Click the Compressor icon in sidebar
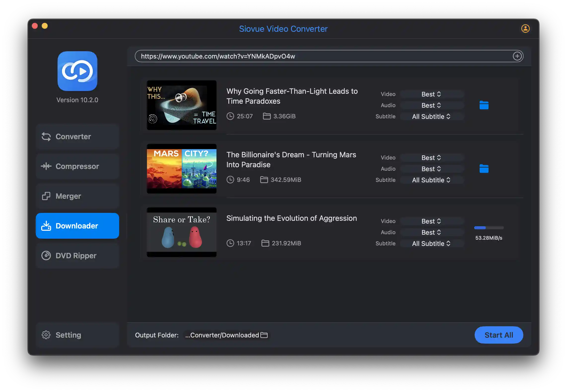Screen dimensions: 567x392 [46, 166]
